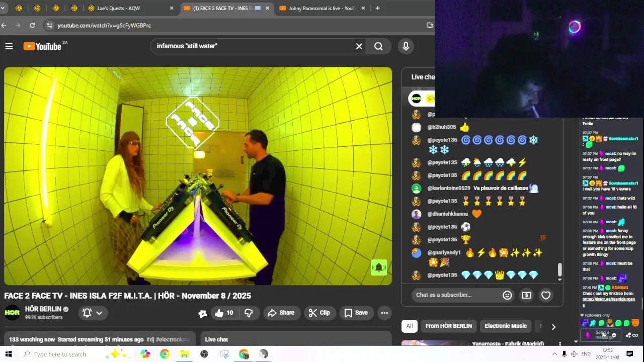
Task: Click the install/cast icon in address bar
Action: coord(430,25)
